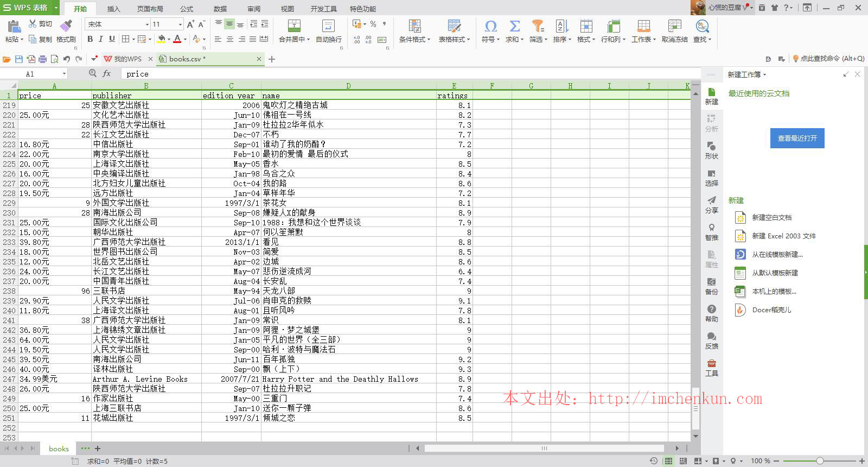The width and height of the screenshot is (868, 467).
Task: Toggle Wrap Text (自动换行)
Action: point(328,26)
